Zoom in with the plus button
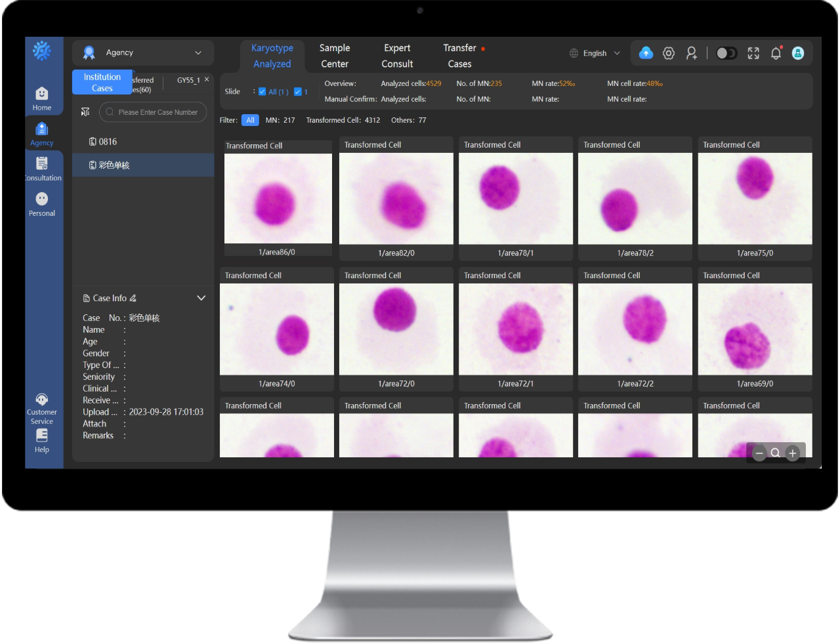The width and height of the screenshot is (840, 643). click(x=793, y=453)
